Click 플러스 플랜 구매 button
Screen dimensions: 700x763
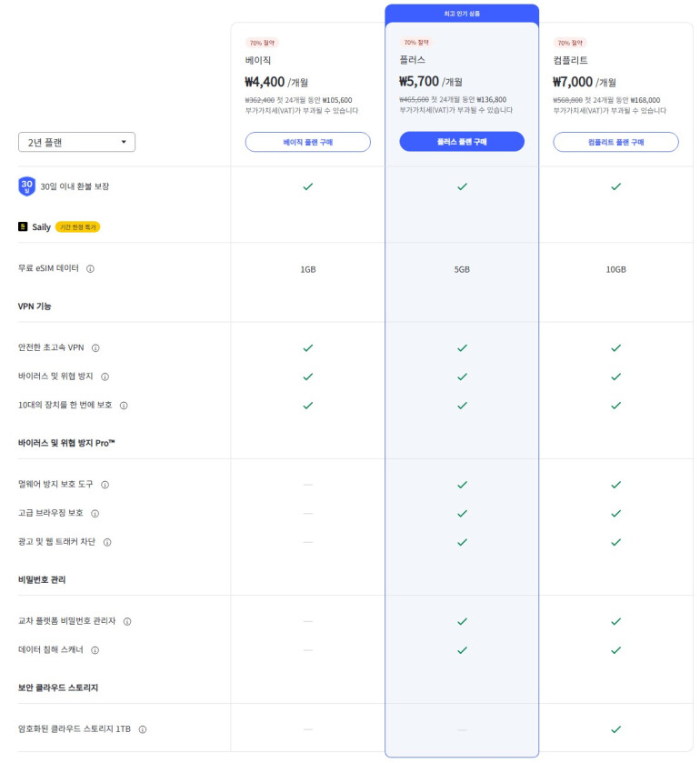(x=462, y=142)
